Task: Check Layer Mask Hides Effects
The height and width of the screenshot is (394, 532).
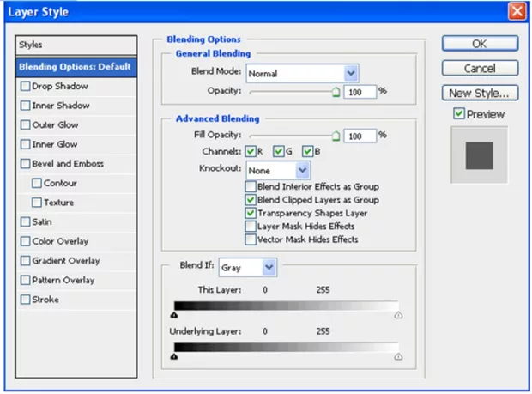Action: click(251, 227)
